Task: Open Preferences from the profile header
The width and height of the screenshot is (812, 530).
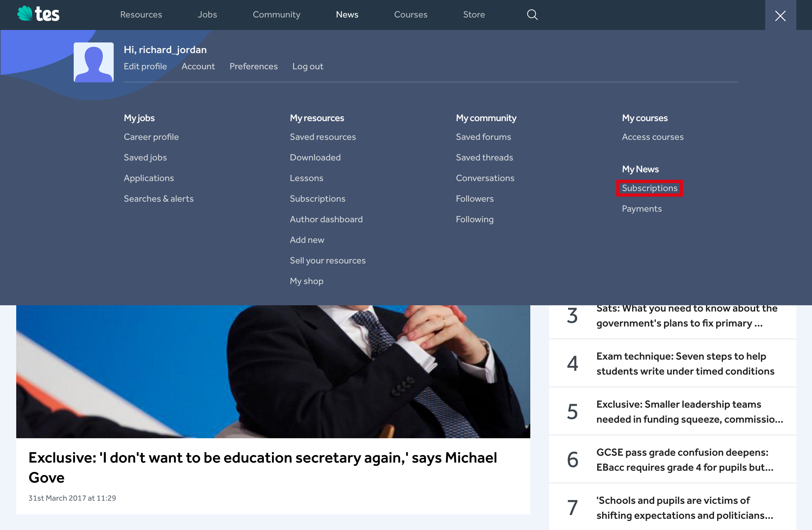Action: (x=254, y=66)
